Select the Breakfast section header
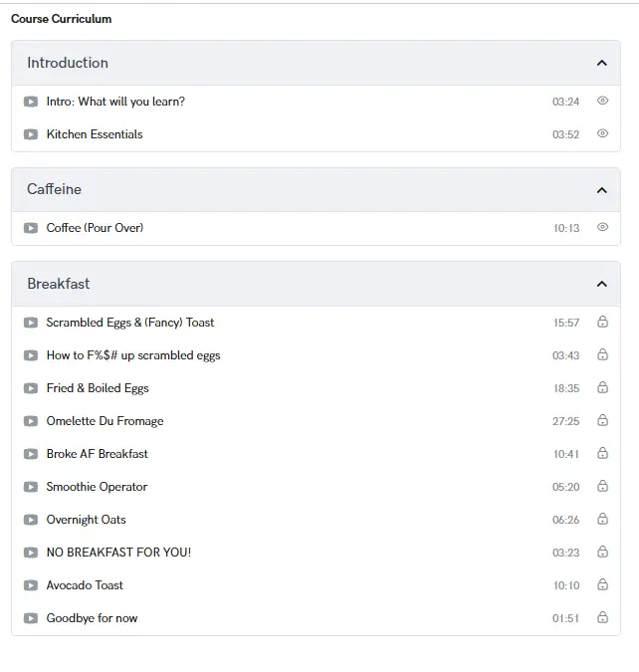Image resolution: width=639 pixels, height=672 pixels. click(x=59, y=284)
